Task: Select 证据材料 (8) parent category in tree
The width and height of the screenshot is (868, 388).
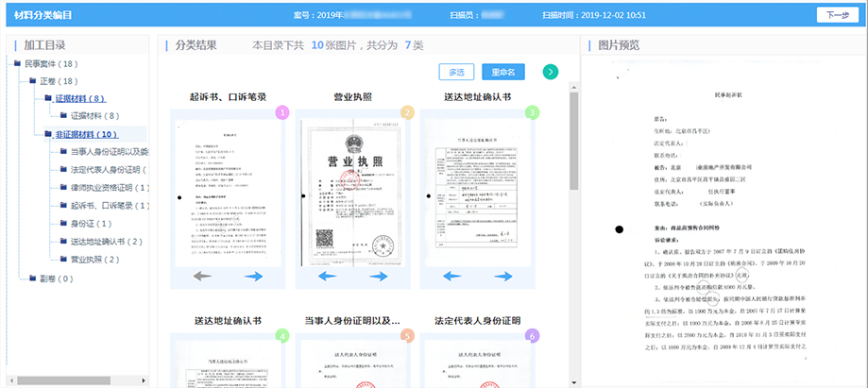Action: tap(79, 98)
